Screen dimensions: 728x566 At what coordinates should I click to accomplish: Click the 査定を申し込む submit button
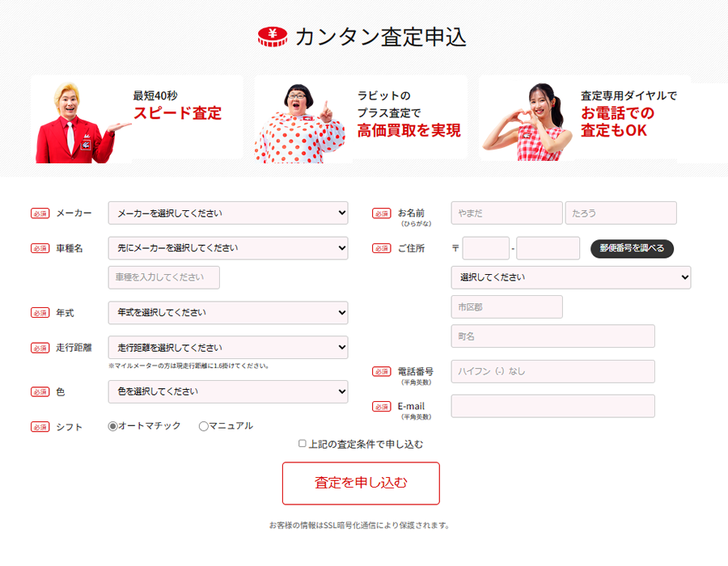click(x=361, y=484)
